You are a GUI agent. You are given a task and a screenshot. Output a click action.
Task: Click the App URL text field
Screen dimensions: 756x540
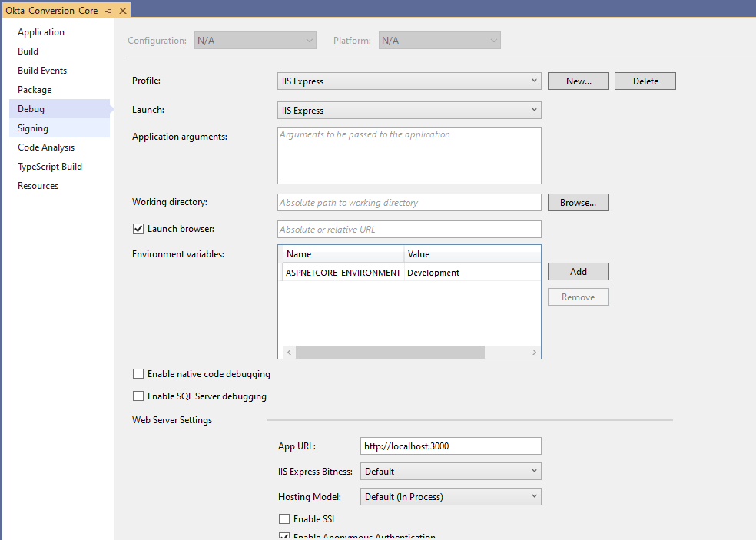pyautogui.click(x=450, y=446)
